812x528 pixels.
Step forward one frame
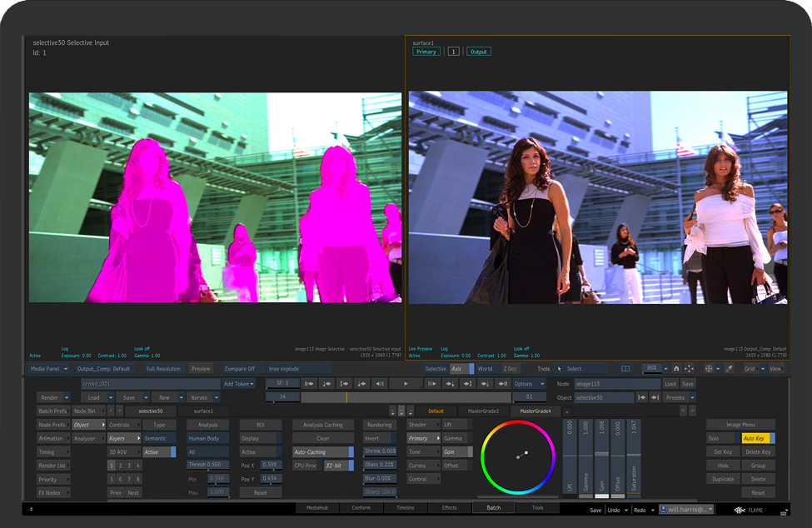[x=431, y=384]
